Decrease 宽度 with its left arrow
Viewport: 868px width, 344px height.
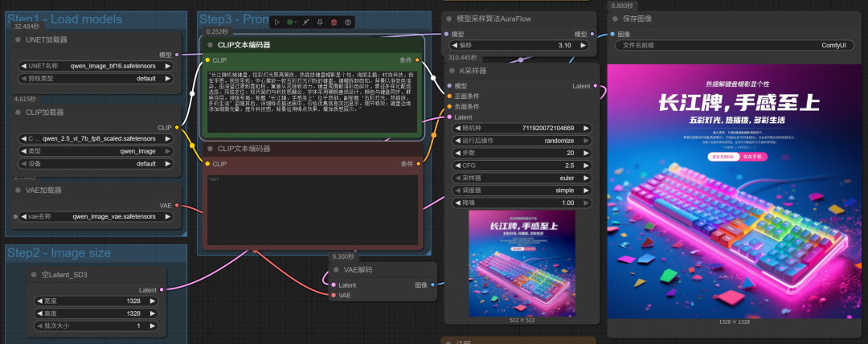pos(39,301)
